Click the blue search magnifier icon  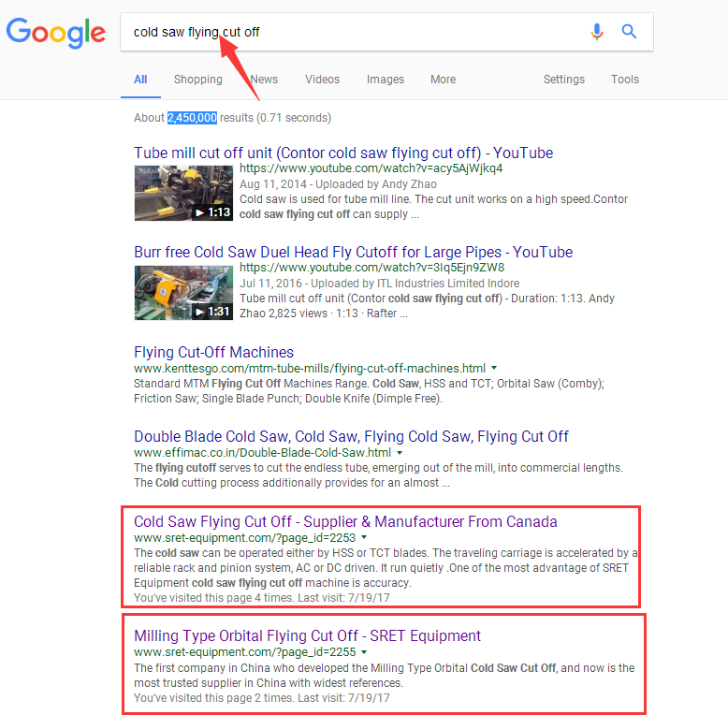tap(629, 32)
